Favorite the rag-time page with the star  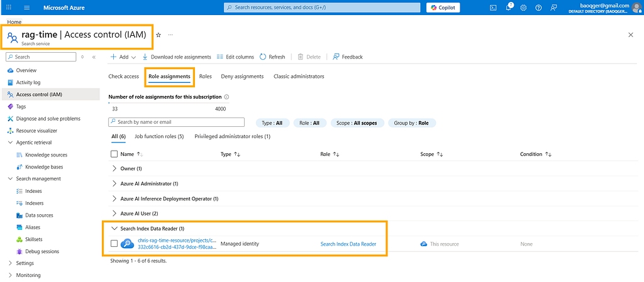point(158,35)
